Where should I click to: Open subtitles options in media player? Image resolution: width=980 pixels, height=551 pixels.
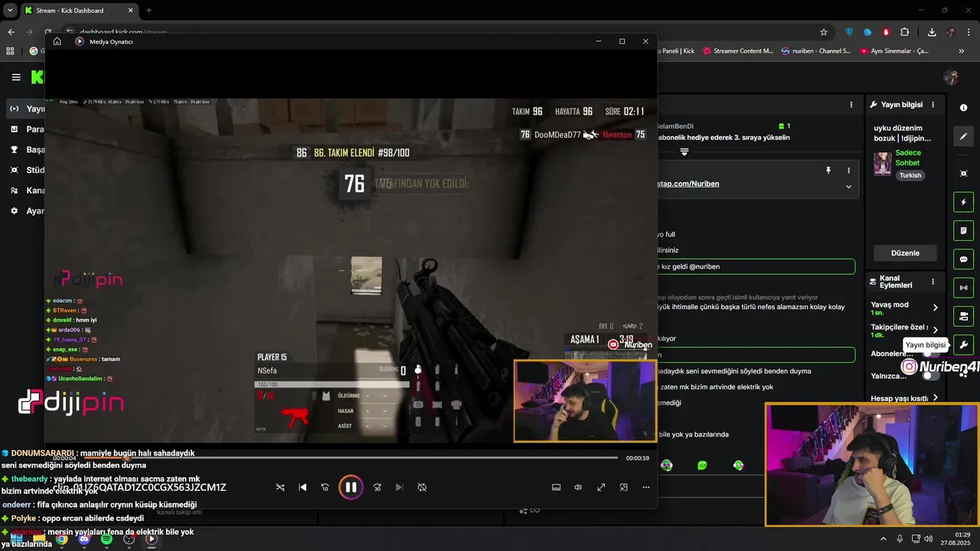pos(556,487)
